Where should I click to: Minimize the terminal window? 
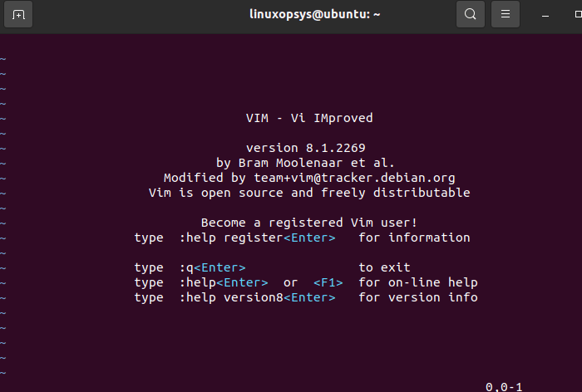point(545,15)
